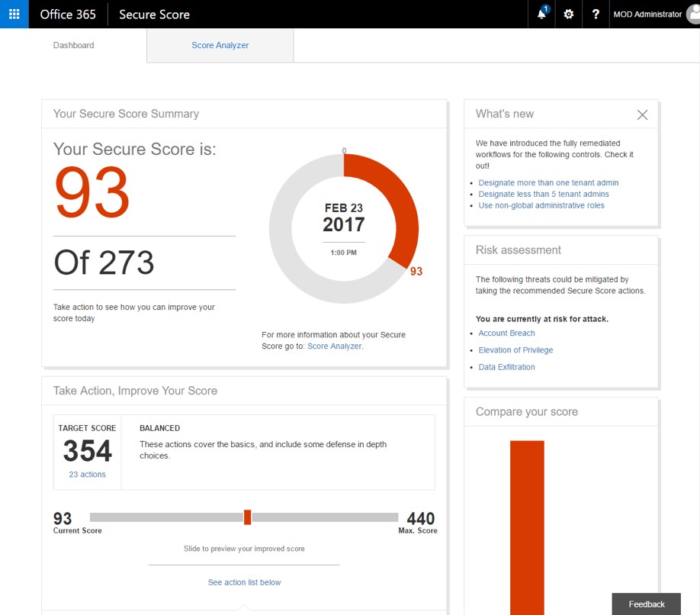Open the Data Exfiltration risk link

tap(506, 367)
